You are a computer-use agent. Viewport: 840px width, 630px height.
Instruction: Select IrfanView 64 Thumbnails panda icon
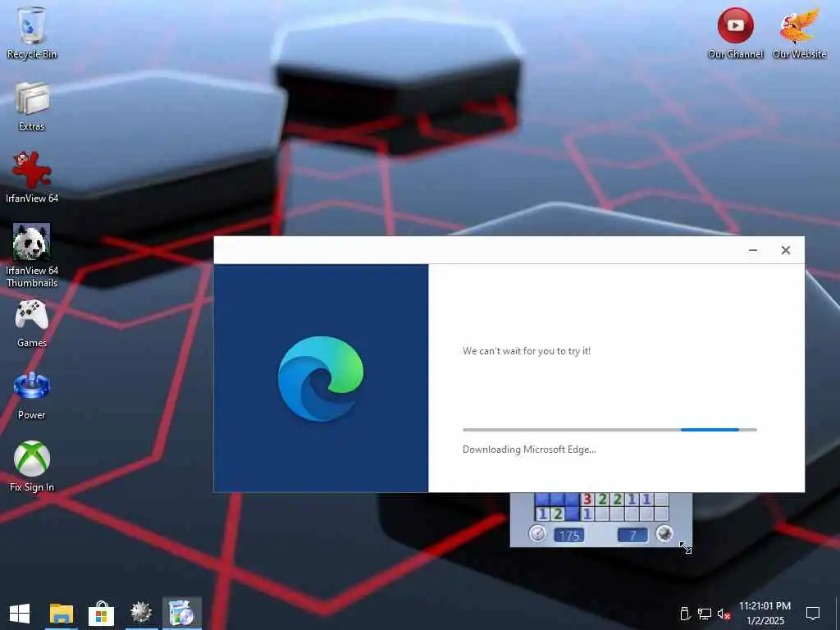pos(32,255)
